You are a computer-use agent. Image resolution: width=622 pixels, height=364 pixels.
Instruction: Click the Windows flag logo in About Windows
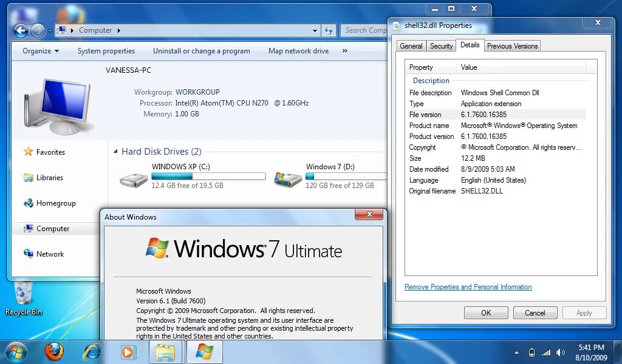pyautogui.click(x=157, y=248)
